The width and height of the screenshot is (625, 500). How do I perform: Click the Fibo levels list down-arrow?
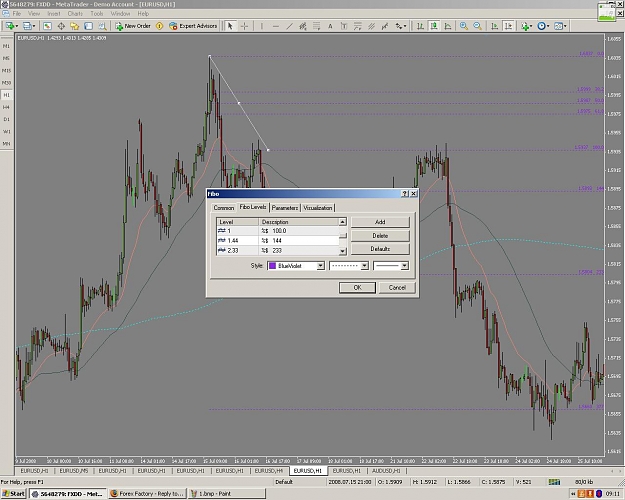342,251
